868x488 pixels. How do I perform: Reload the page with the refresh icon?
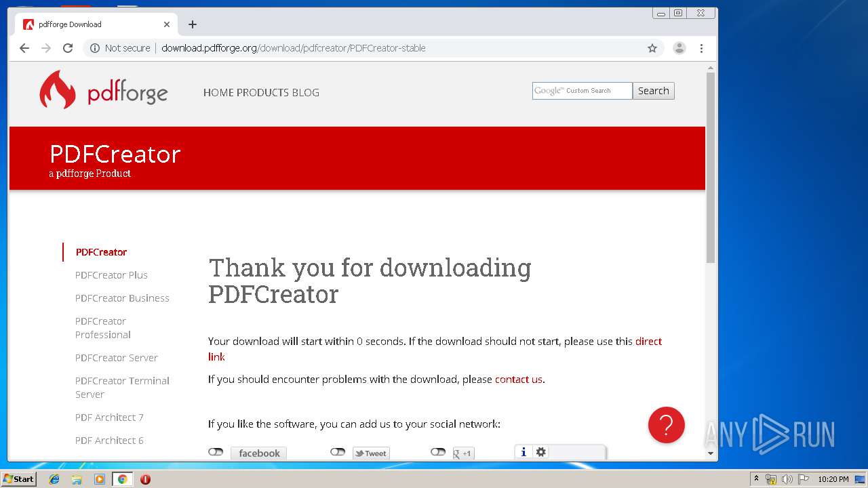point(68,48)
